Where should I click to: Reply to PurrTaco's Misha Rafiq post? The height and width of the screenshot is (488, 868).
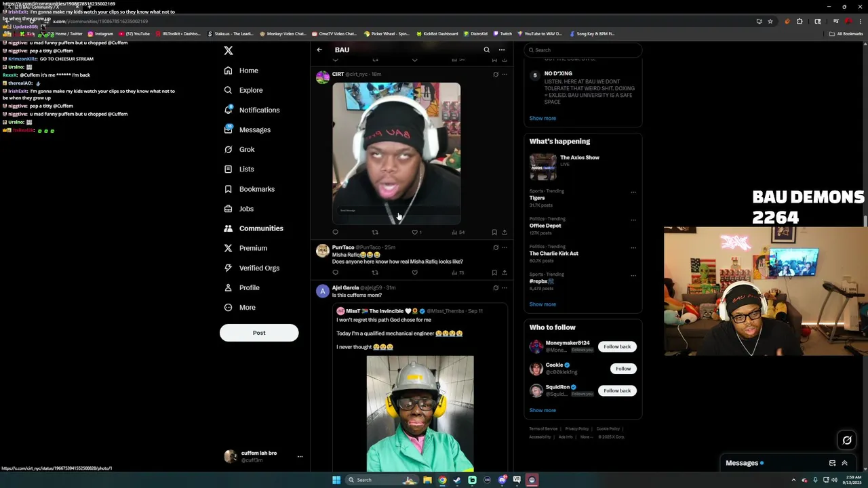(x=335, y=272)
